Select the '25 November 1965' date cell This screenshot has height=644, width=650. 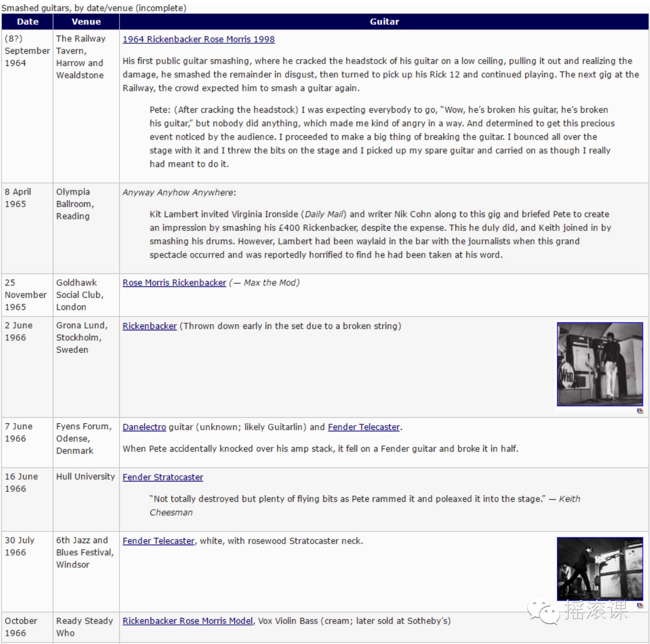[27, 295]
